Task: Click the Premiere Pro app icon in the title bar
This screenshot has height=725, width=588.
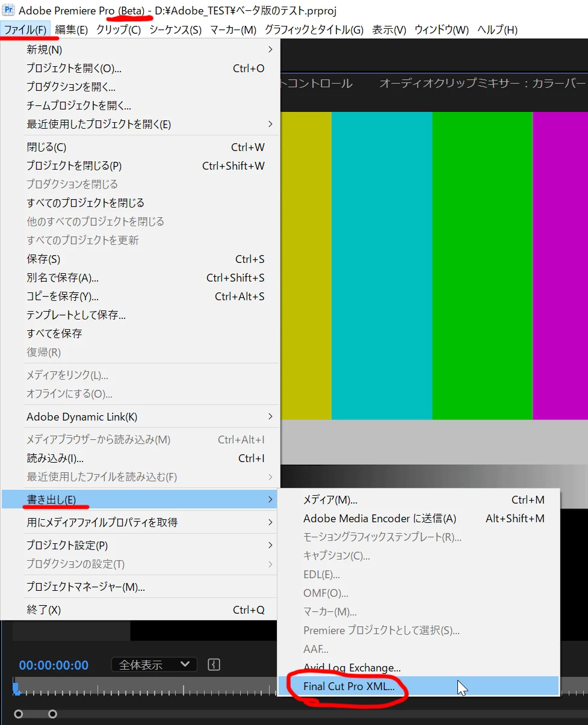Action: tap(9, 10)
